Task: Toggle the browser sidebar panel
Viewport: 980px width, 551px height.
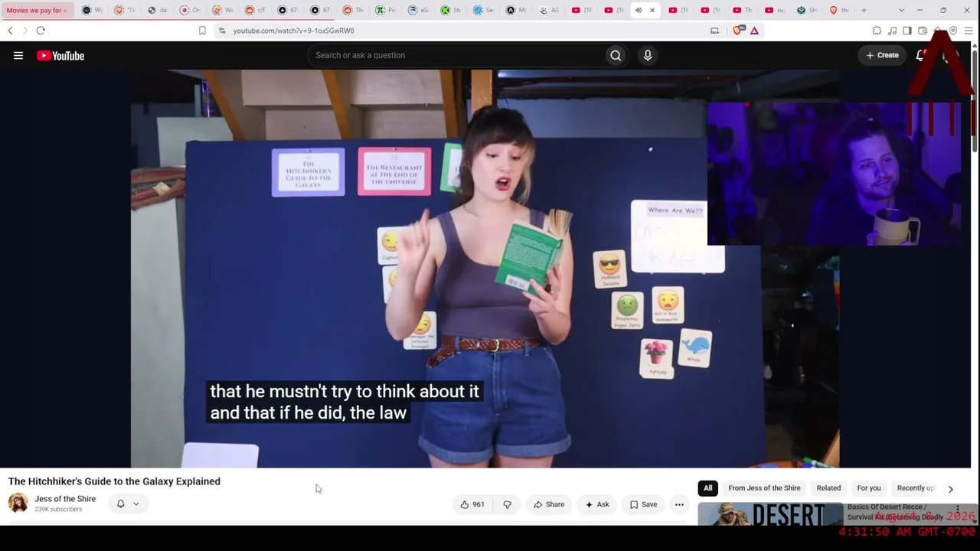Action: coord(907,31)
